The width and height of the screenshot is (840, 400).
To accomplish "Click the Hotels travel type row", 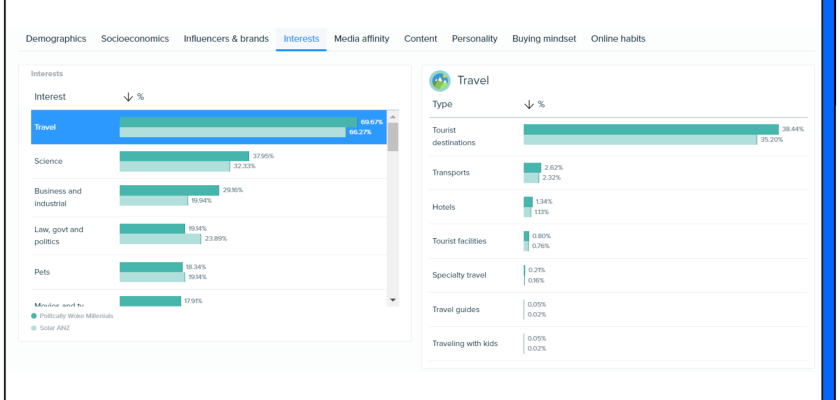I will pyautogui.click(x=444, y=207).
